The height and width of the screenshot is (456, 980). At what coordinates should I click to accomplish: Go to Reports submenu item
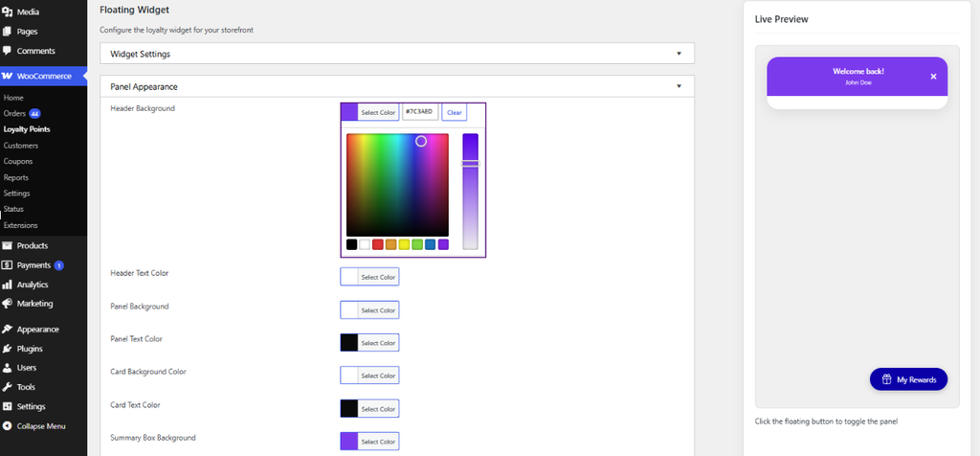[16, 177]
